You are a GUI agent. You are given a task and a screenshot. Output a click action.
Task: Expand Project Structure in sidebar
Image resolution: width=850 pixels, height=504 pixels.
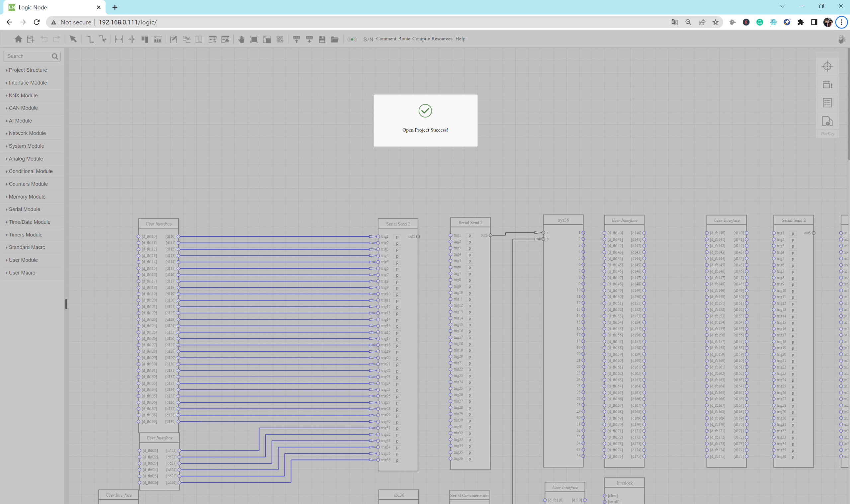coord(28,70)
